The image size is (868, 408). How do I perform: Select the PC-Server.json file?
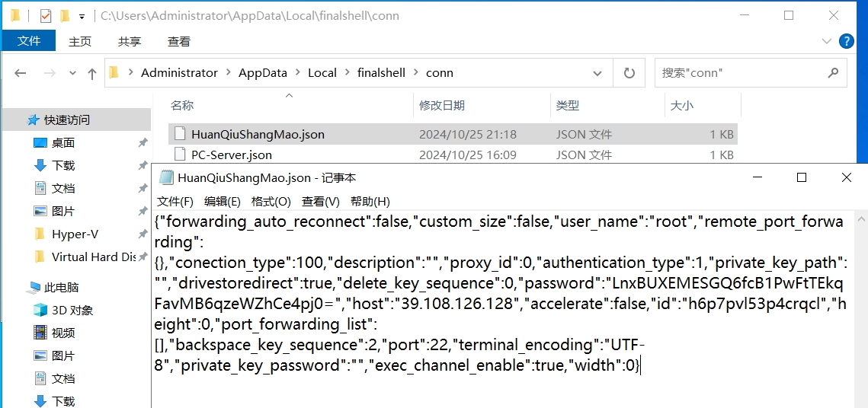453,155
